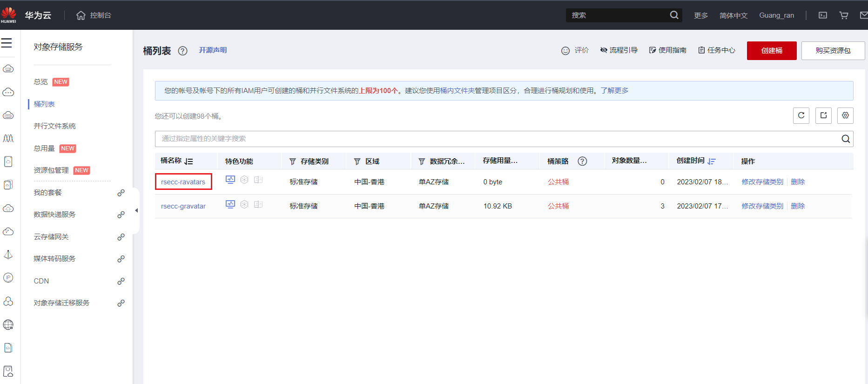
Task: Click the first cloud icon in left rail
Action: [x=8, y=69]
